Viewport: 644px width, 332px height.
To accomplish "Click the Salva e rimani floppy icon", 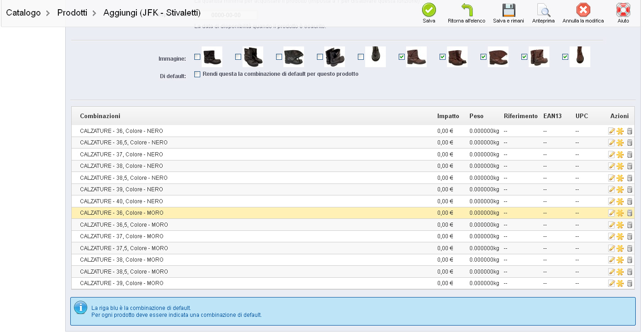I will 508,10.
